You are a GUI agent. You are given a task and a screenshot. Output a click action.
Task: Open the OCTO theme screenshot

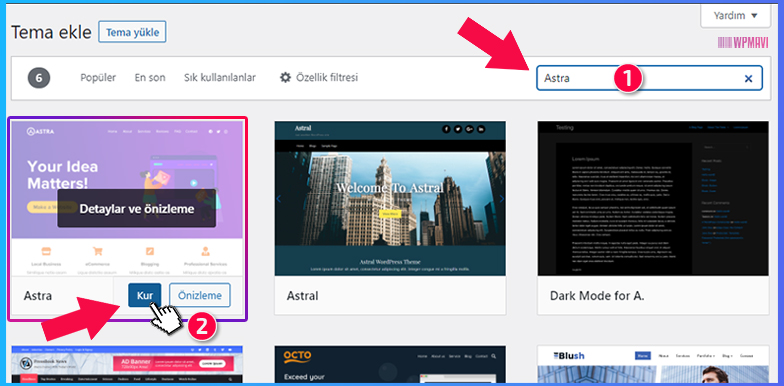click(x=390, y=364)
